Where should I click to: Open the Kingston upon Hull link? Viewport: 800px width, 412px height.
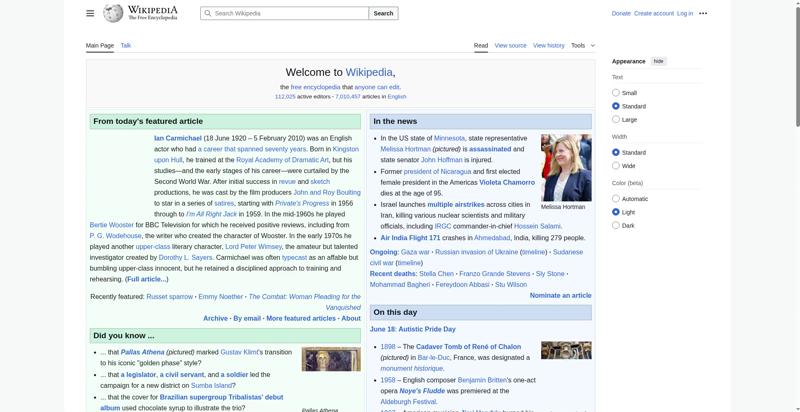pyautogui.click(x=345, y=149)
